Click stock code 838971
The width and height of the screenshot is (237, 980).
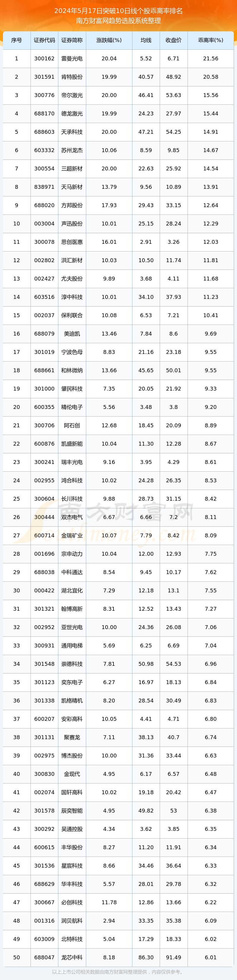click(x=44, y=187)
